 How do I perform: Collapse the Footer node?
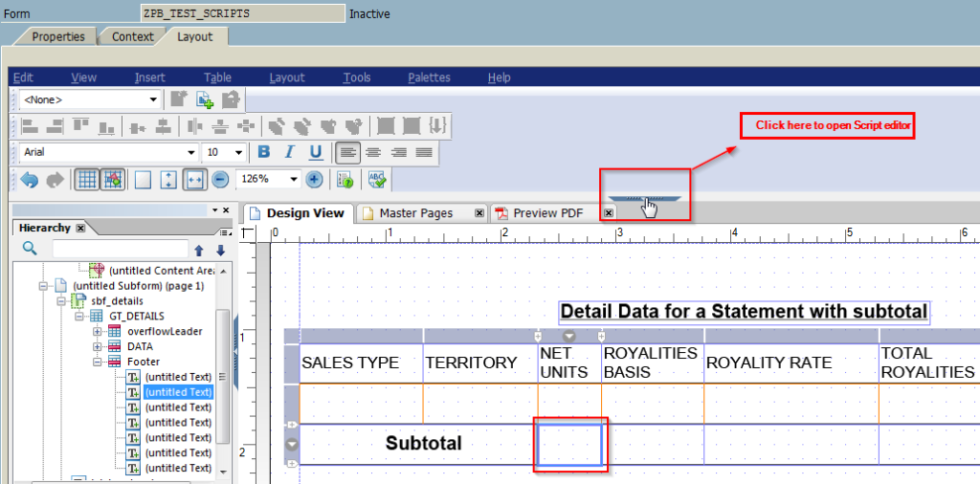point(98,362)
